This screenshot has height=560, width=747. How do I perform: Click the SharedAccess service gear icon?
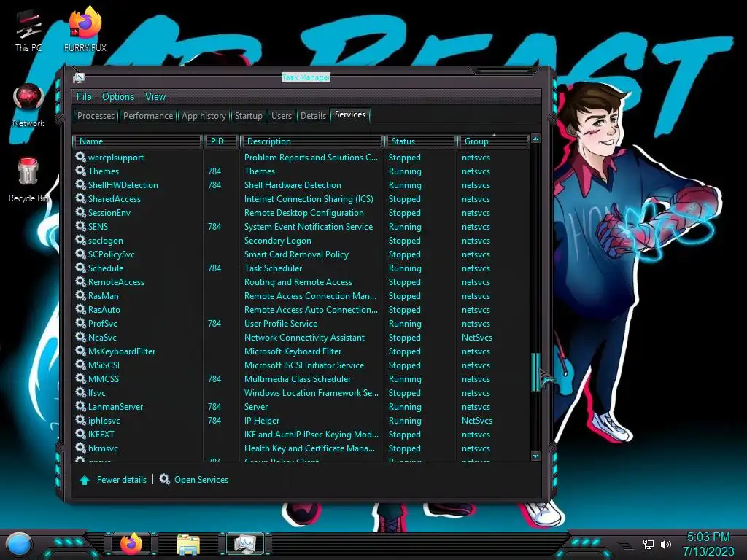coord(80,198)
